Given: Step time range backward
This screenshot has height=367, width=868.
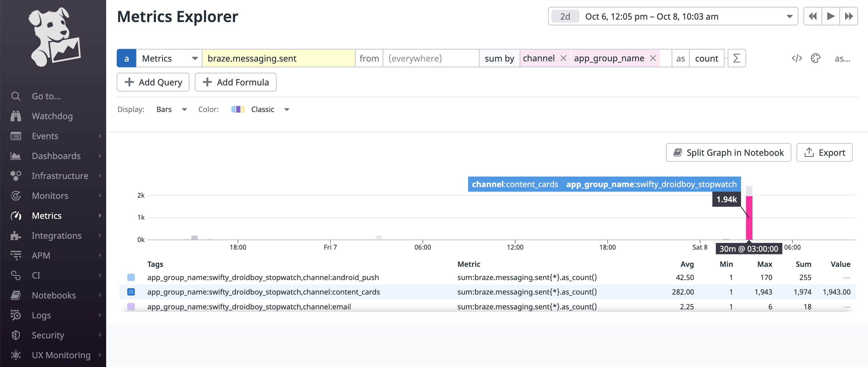Looking at the screenshot, I should tap(813, 16).
